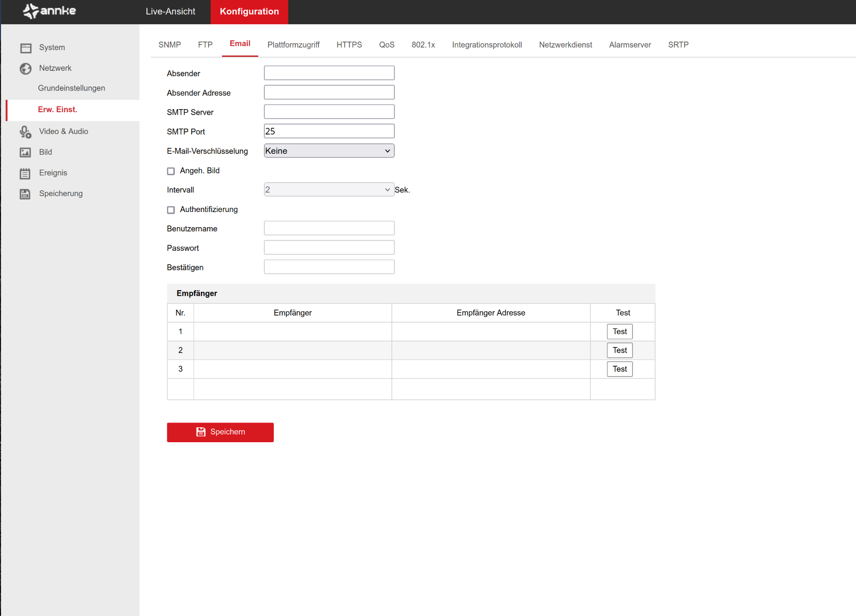Switch to the HTTPS tab
The image size is (856, 616).
349,45
